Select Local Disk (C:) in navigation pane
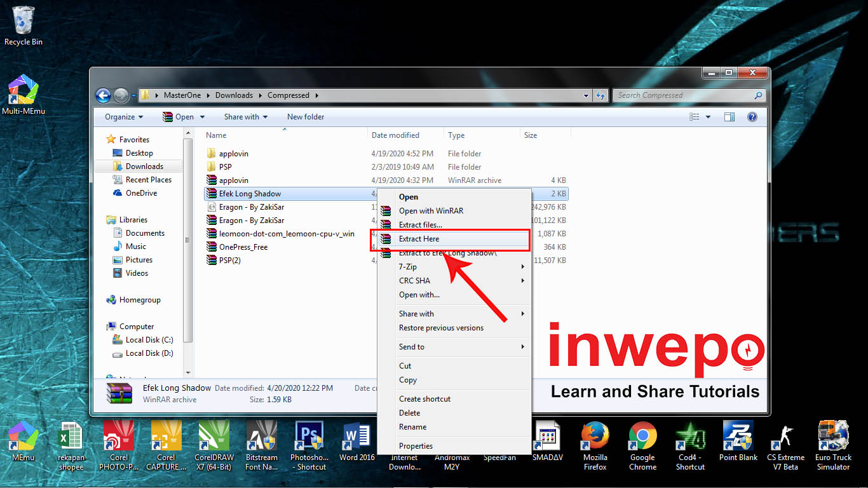The width and height of the screenshot is (868, 488). tap(149, 340)
